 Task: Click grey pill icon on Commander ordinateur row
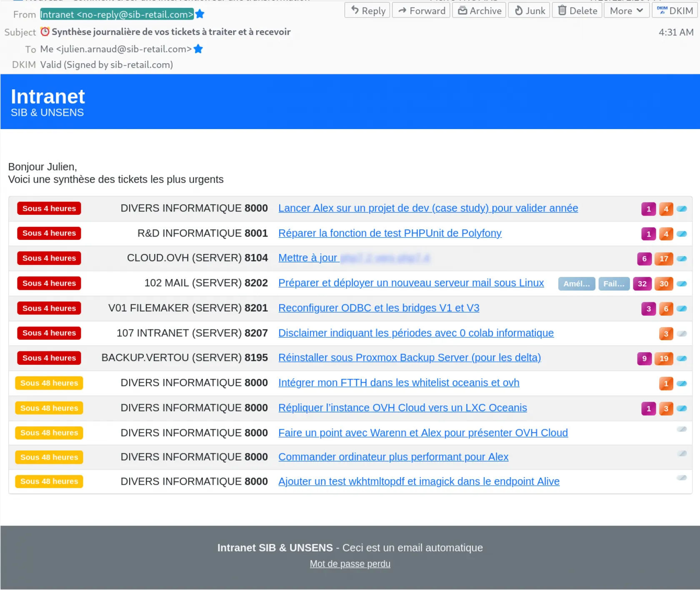coord(682,453)
